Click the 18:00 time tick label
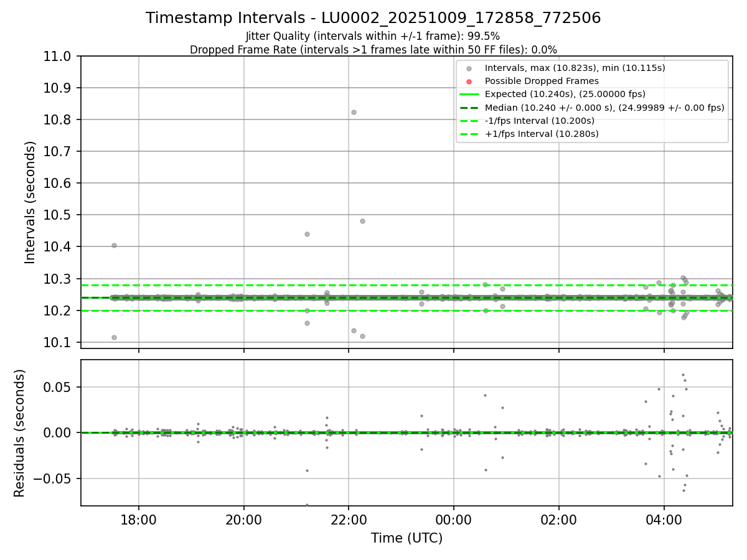The height and width of the screenshot is (560, 747). tap(139, 520)
